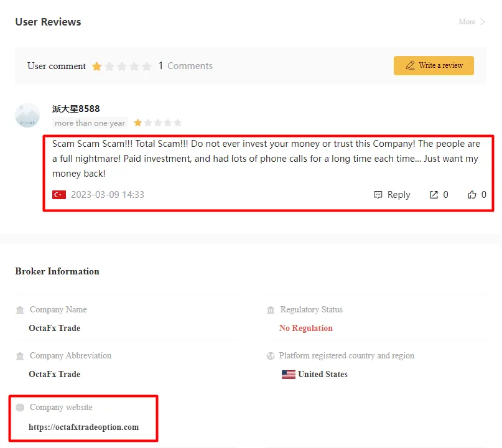Screen dimensions: 502x448
Task: Like the review with the thumbs-up icon
Action: coord(472,195)
